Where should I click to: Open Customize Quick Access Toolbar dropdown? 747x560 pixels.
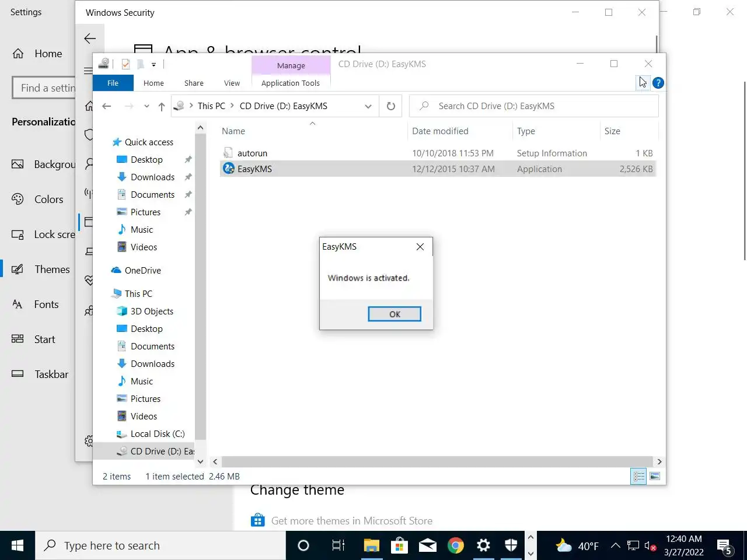click(153, 65)
